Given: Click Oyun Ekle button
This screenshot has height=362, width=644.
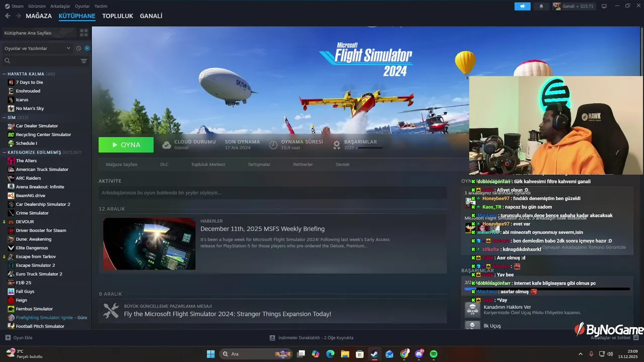Looking at the screenshot, I should [x=19, y=337].
